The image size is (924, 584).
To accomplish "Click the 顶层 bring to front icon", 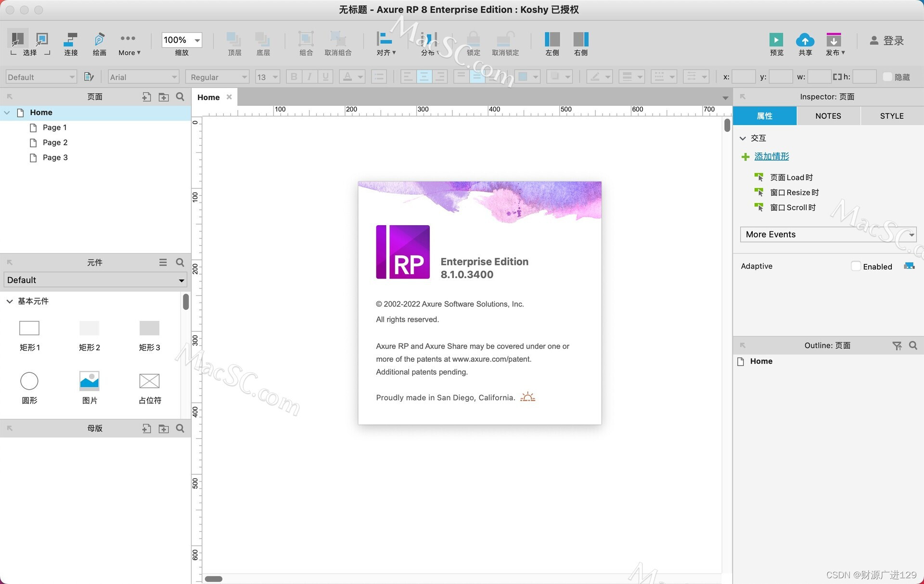I will tap(234, 39).
